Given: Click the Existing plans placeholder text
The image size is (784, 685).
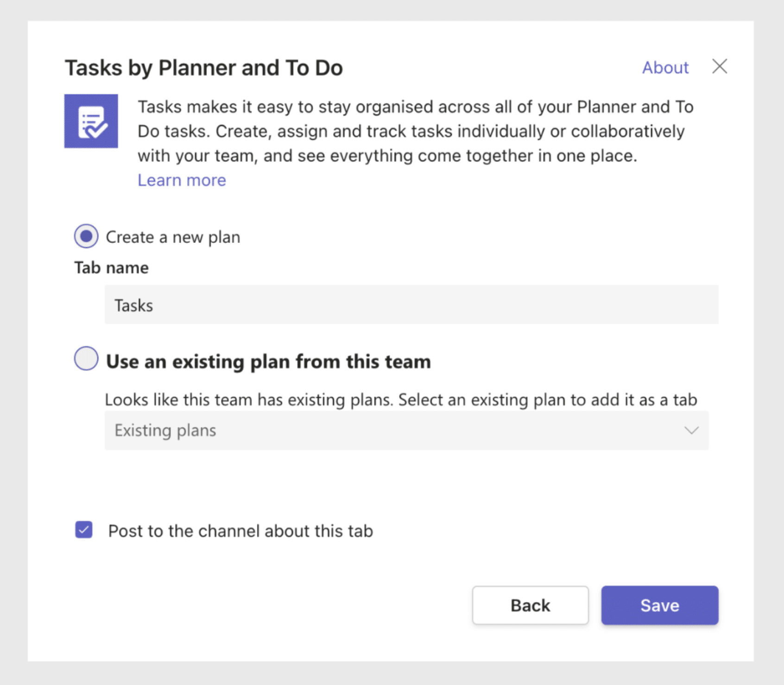Looking at the screenshot, I should (165, 431).
